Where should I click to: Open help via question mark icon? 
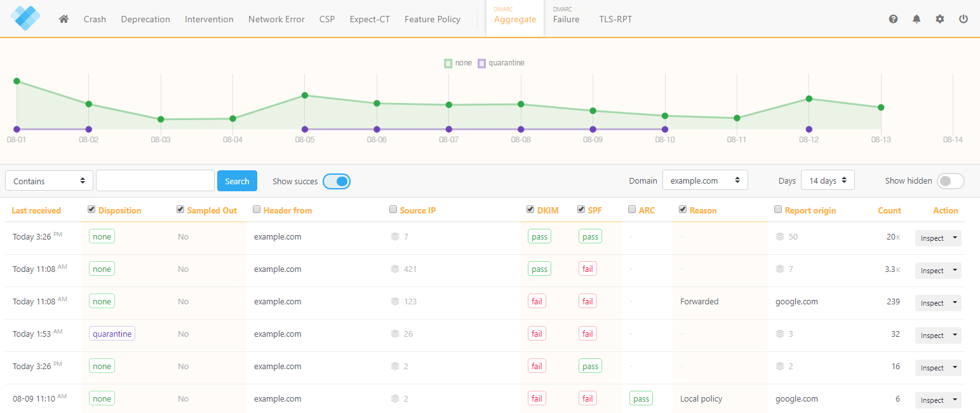893,19
